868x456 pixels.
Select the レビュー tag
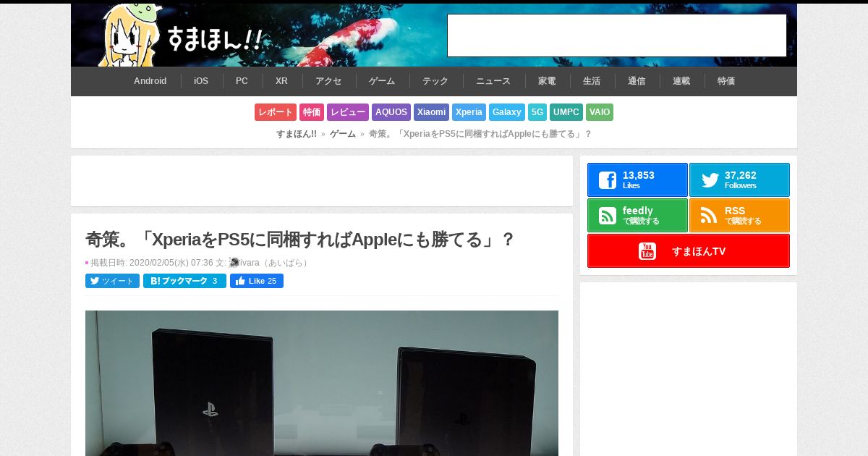(x=348, y=112)
